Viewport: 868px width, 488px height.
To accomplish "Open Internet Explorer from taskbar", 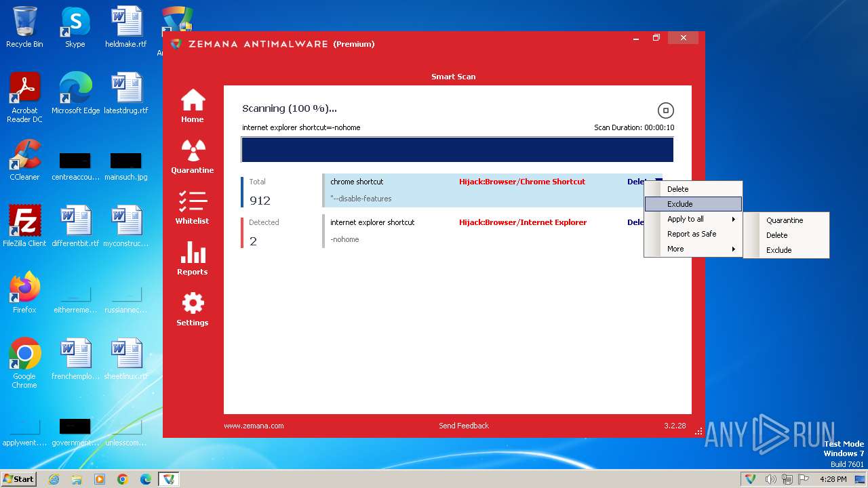I will [54, 479].
